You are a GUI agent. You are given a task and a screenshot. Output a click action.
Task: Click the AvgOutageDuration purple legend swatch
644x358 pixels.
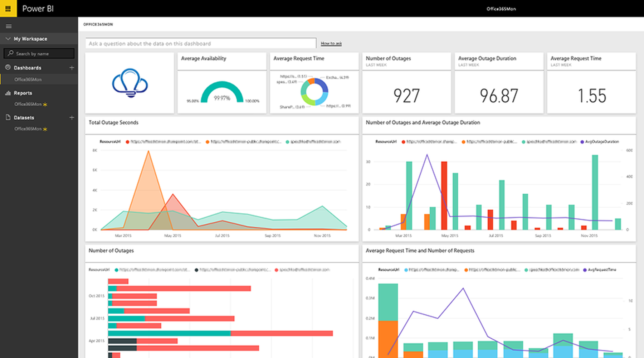[582, 142]
